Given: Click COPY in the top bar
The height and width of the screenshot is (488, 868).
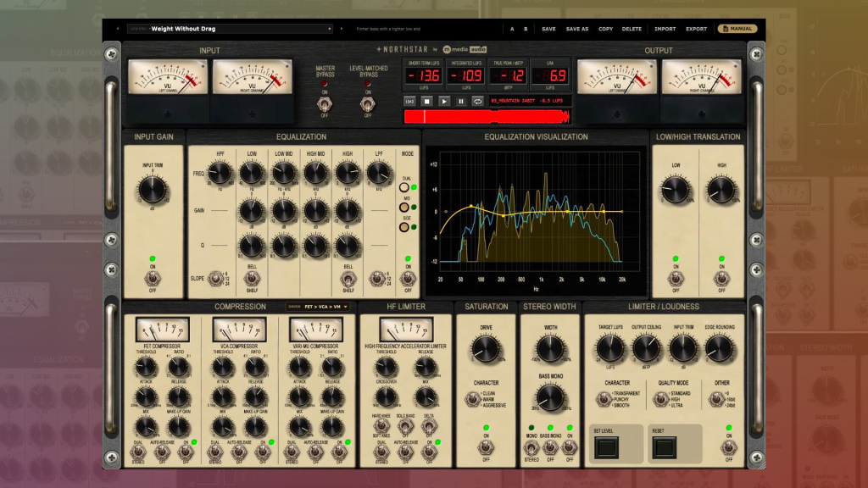Looking at the screenshot, I should 605,29.
